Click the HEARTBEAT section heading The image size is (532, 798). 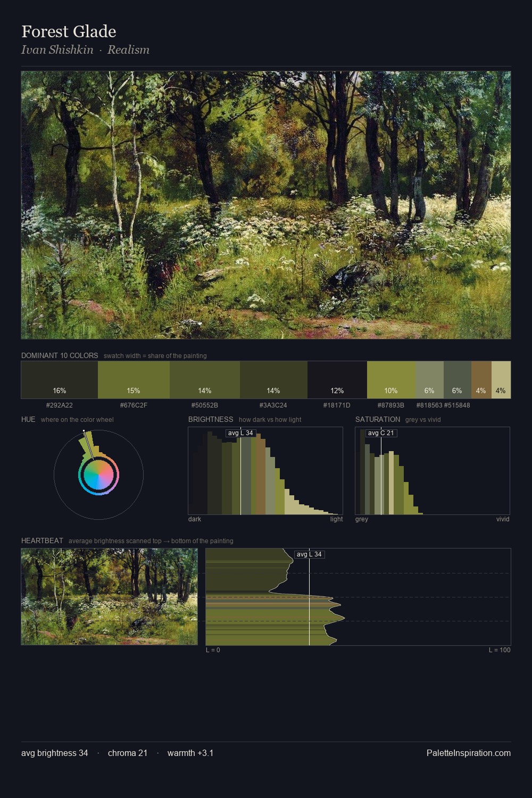pos(42,541)
